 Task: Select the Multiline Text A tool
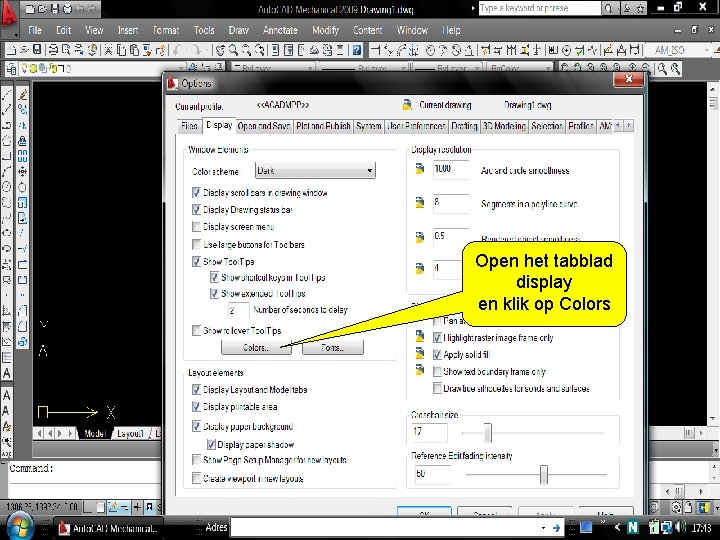(7, 373)
